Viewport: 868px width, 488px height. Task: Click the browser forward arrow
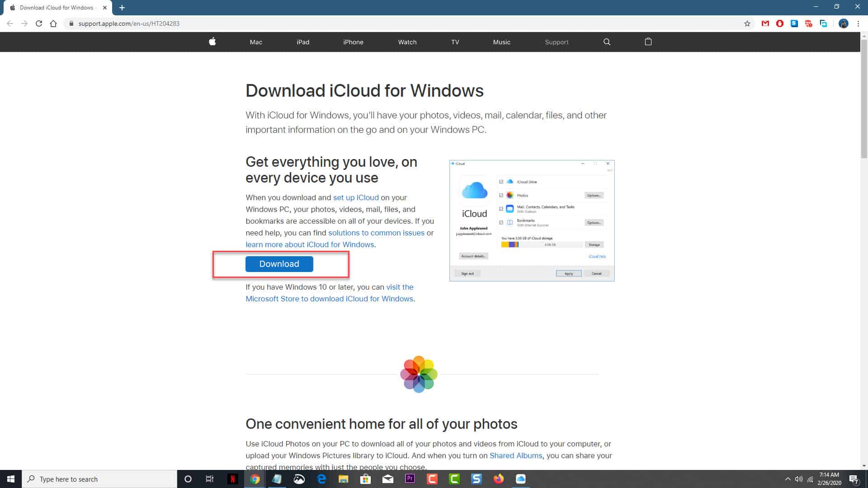pos(24,23)
